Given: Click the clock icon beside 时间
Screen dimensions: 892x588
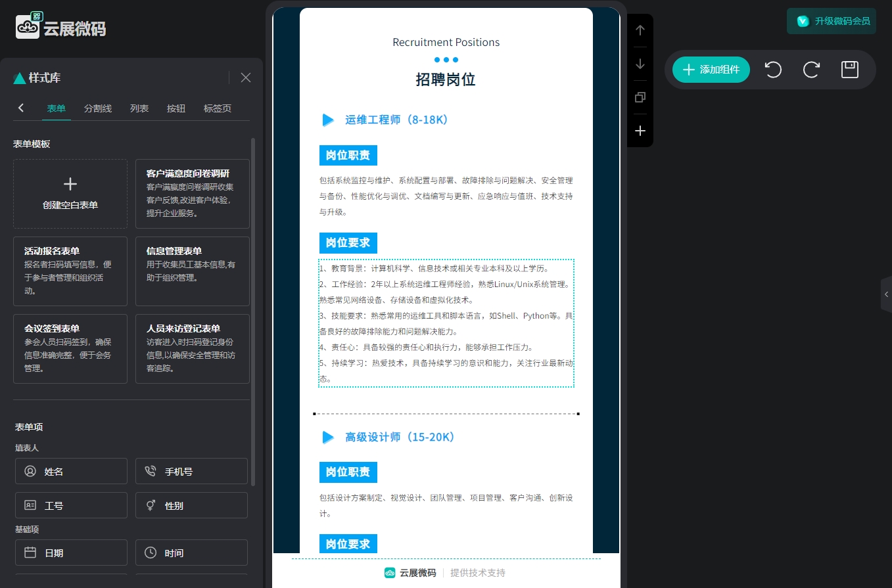Looking at the screenshot, I should pyautogui.click(x=151, y=553).
